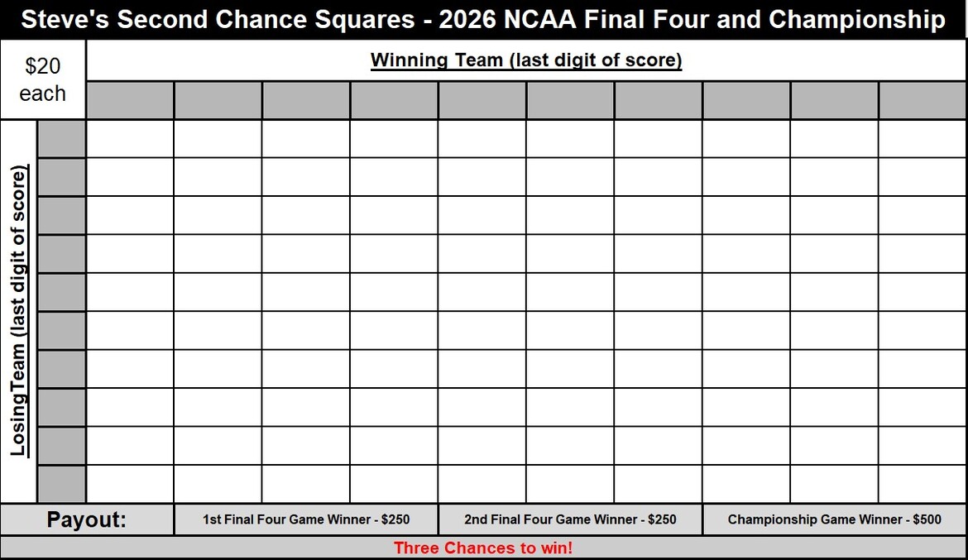Screen dimensions: 968x560
Task: Select "2nd Final Four Game Winner - $250" cell
Action: click(x=570, y=519)
